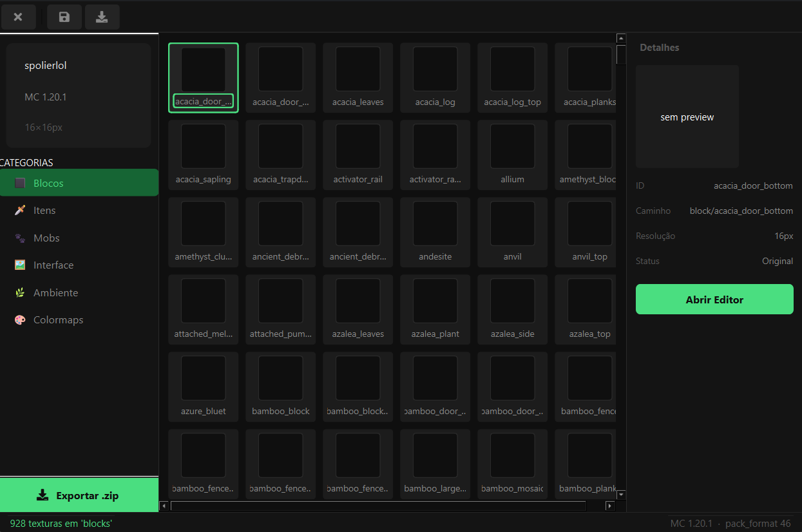Viewport: 802px width, 532px height.
Task: Click the vertical scrollbar thumb
Action: coord(621,55)
